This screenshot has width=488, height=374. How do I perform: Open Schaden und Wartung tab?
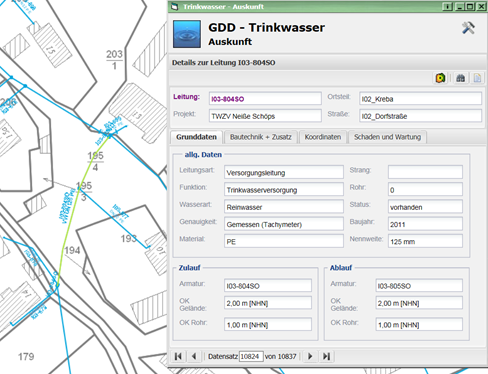pos(387,137)
